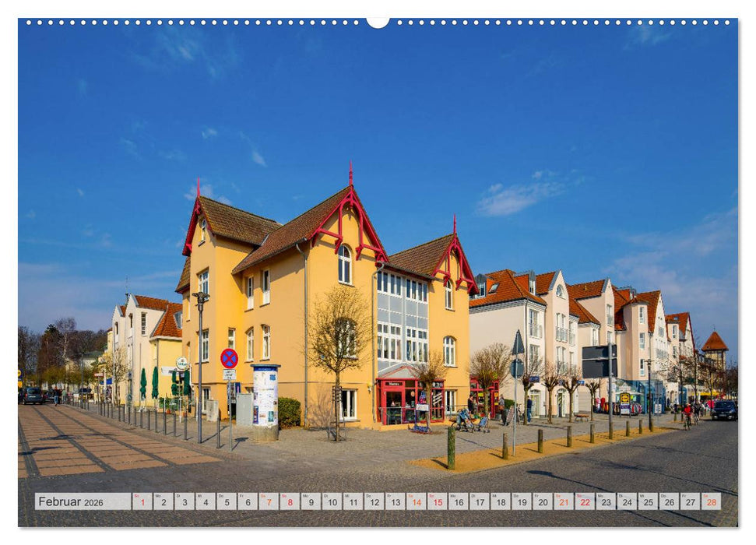Mark date 8 as selected
The height and width of the screenshot is (545, 756).
[290, 501]
